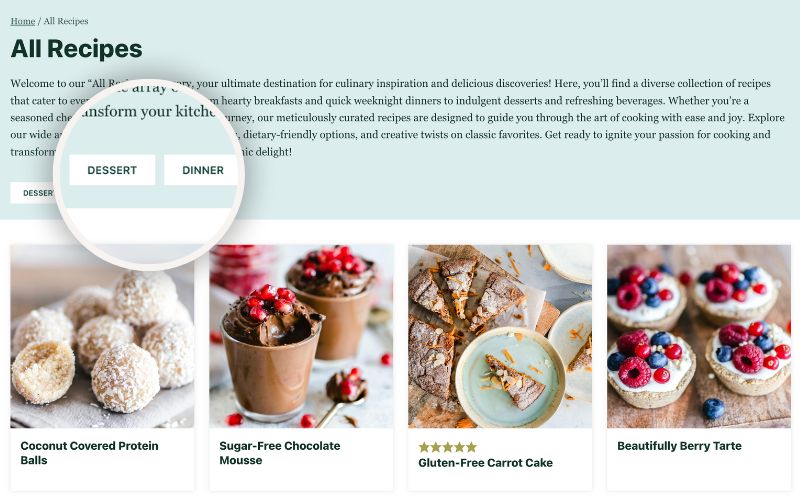This screenshot has height=500, width=800.
Task: Click the fourth star of the carrot cake rating
Action: (460, 447)
